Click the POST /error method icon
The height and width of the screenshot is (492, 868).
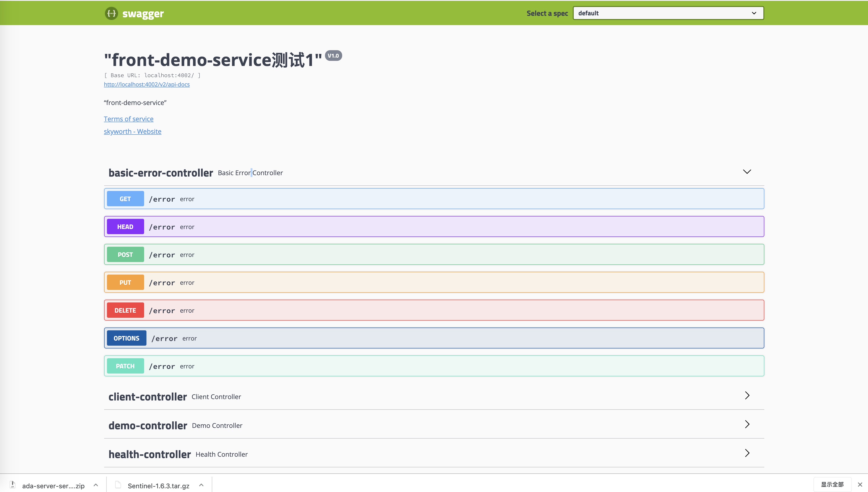(125, 254)
